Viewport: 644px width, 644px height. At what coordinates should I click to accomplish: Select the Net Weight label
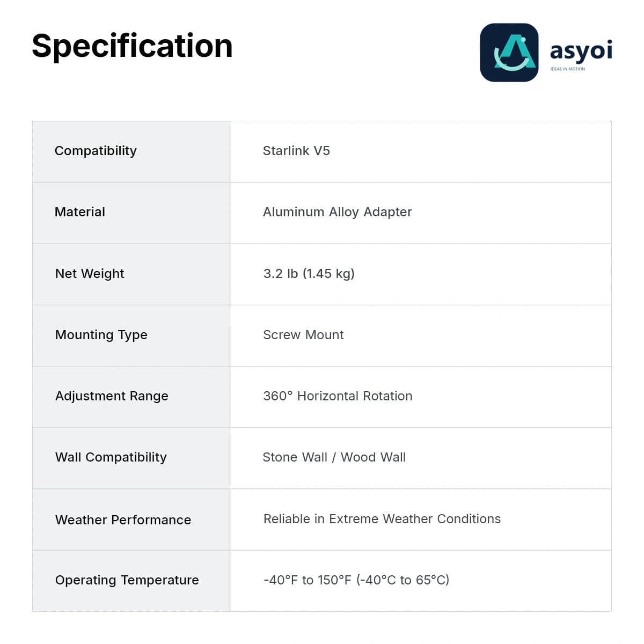(90, 274)
